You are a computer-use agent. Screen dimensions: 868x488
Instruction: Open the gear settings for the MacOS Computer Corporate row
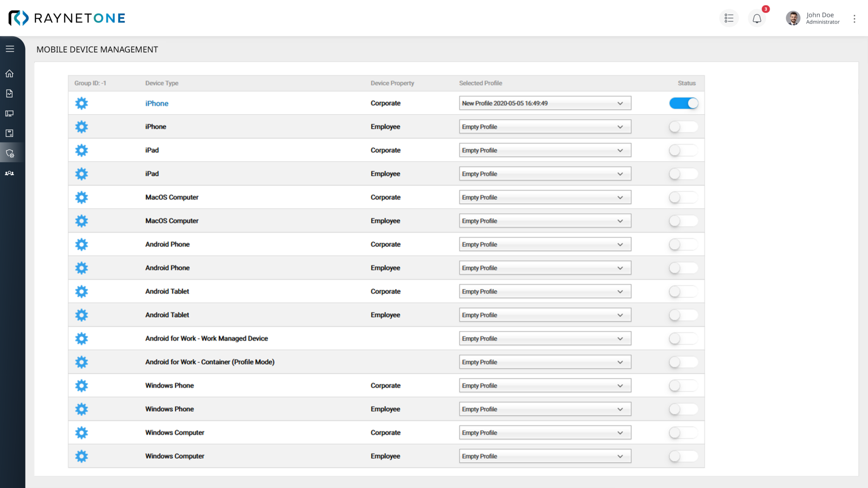(x=81, y=197)
